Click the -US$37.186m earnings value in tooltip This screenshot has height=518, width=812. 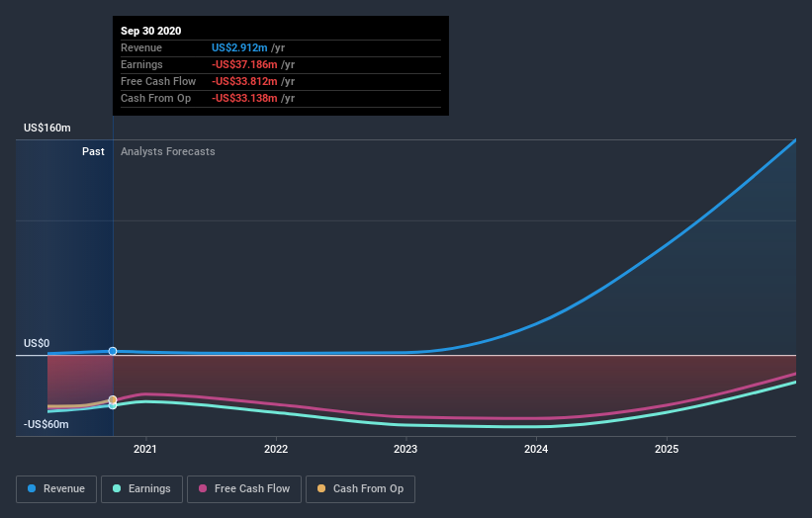pyautogui.click(x=244, y=64)
